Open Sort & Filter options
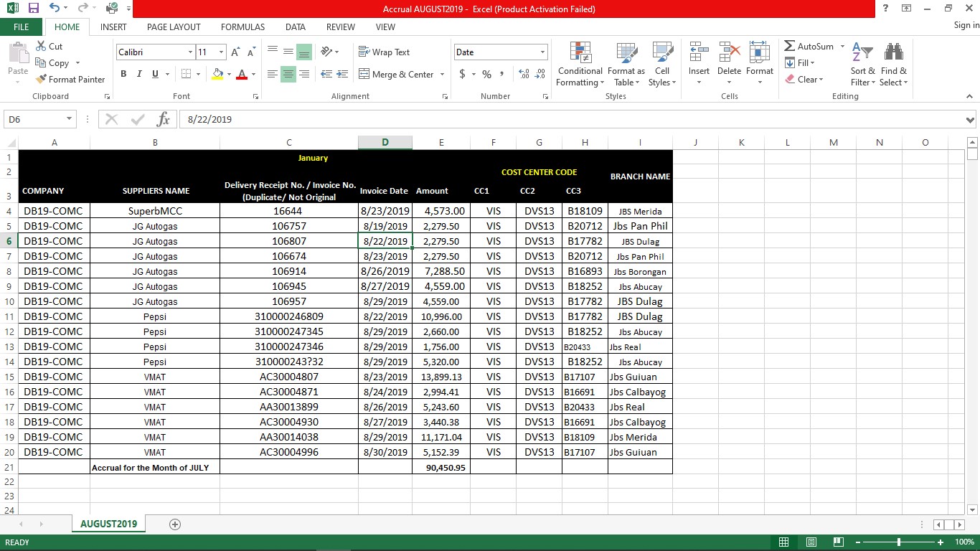The width and height of the screenshot is (980, 551). tap(862, 64)
